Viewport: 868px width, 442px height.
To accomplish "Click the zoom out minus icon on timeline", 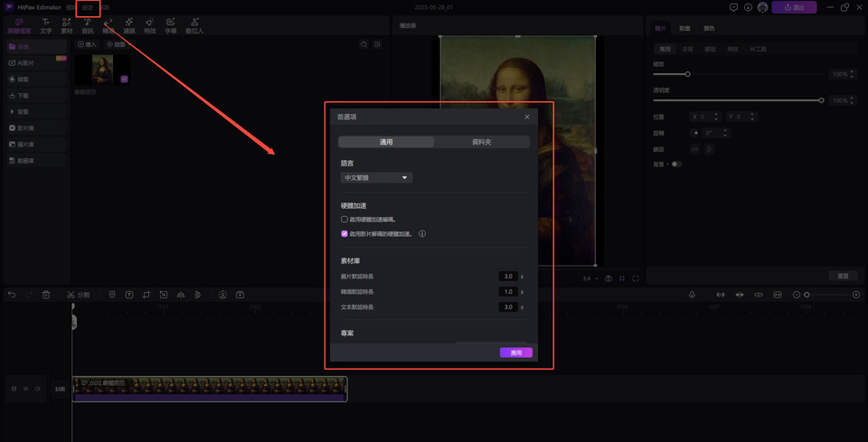I will pos(796,295).
